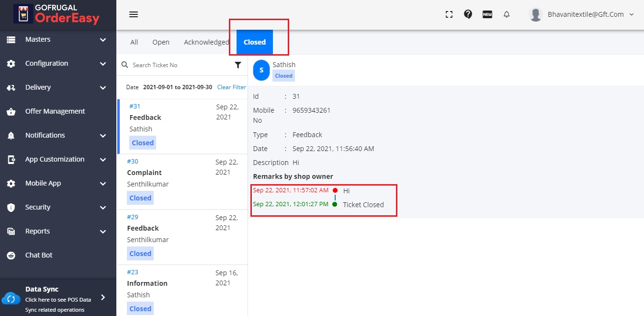Open ticket #30 Complaint
The height and width of the screenshot is (316, 644).
(x=182, y=182)
